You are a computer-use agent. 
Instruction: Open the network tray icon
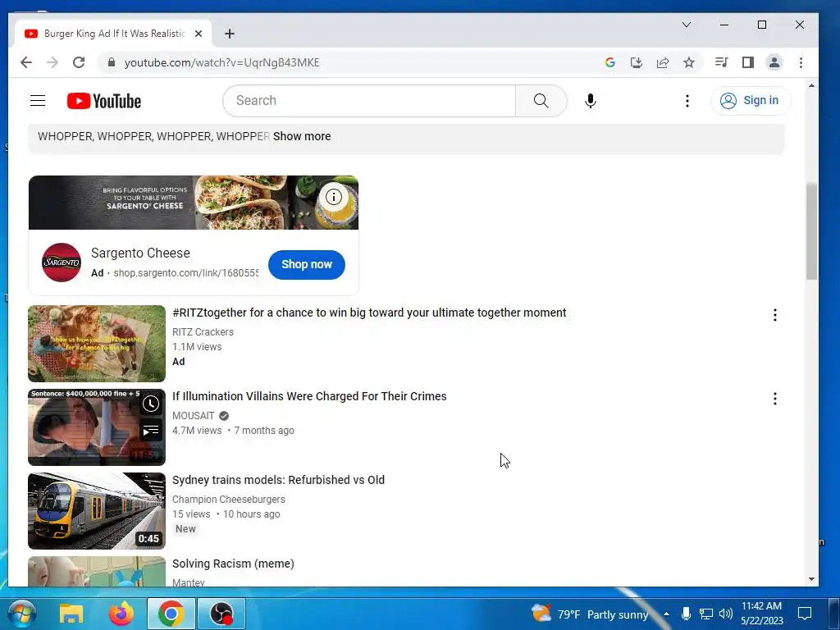pos(706,614)
